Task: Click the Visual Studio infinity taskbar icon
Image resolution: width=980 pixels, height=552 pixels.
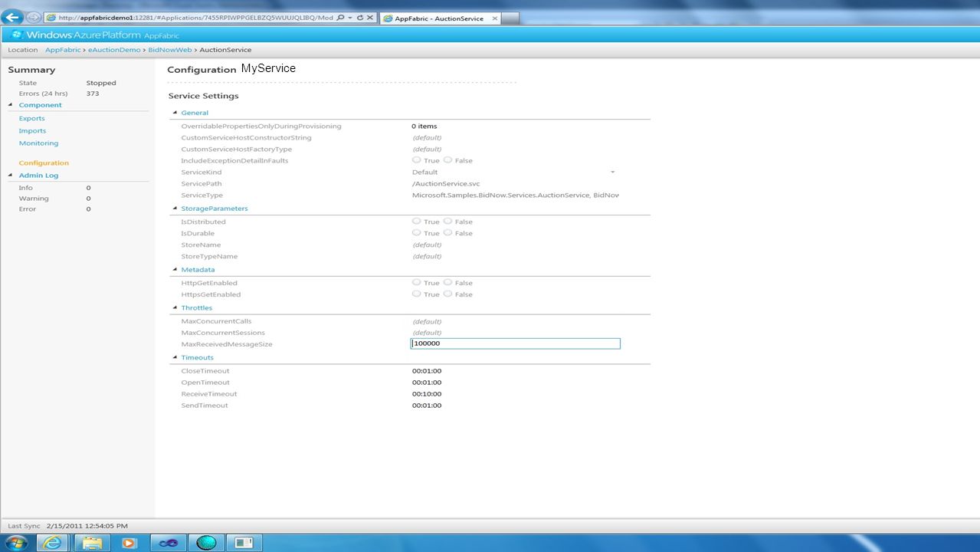Action: [168, 543]
